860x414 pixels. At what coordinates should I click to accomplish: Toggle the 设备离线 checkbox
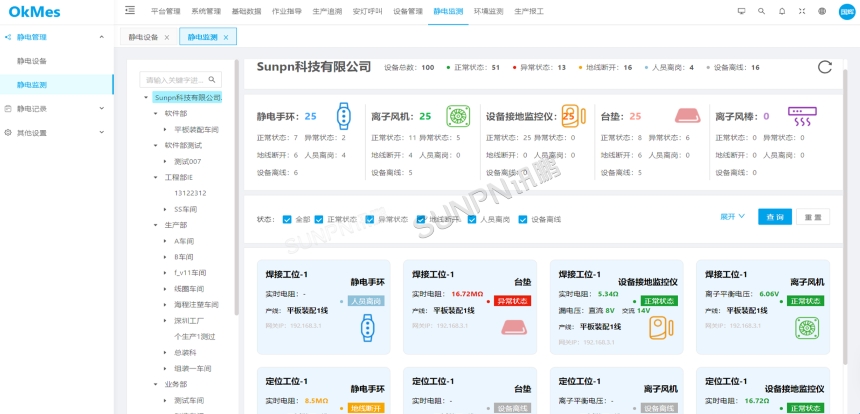pyautogui.click(x=523, y=219)
